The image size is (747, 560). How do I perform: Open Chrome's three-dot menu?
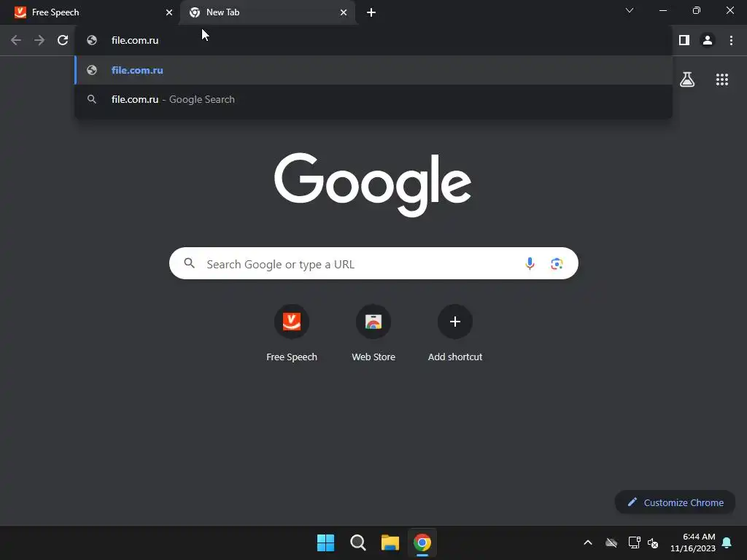731,41
